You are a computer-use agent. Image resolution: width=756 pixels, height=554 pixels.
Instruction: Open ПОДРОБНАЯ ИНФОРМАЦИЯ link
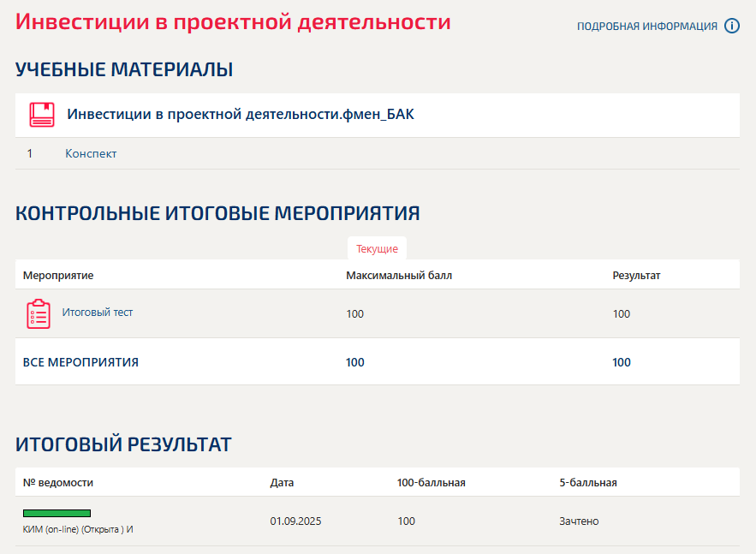[647, 27]
